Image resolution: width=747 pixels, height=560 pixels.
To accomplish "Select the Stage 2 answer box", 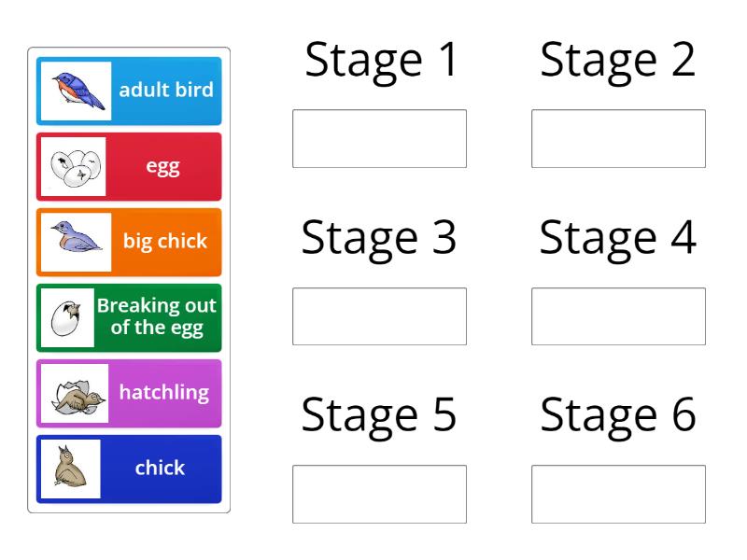I will tap(618, 137).
